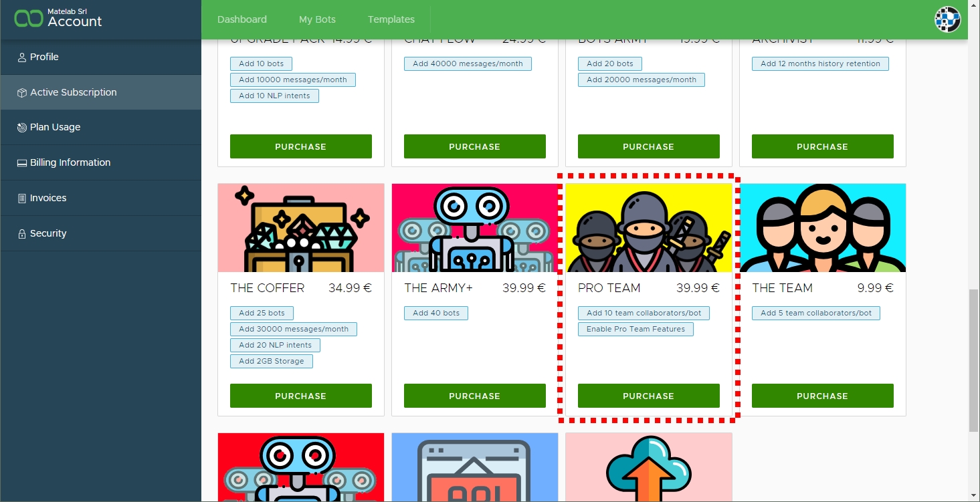The image size is (980, 502).
Task: Open the user avatar menu
Action: 947,19
